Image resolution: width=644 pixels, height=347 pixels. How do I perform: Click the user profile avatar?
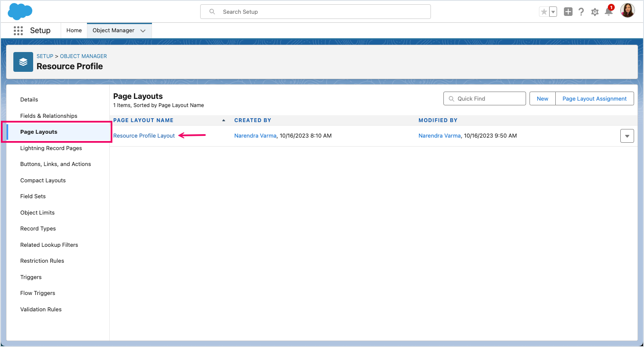pos(627,11)
